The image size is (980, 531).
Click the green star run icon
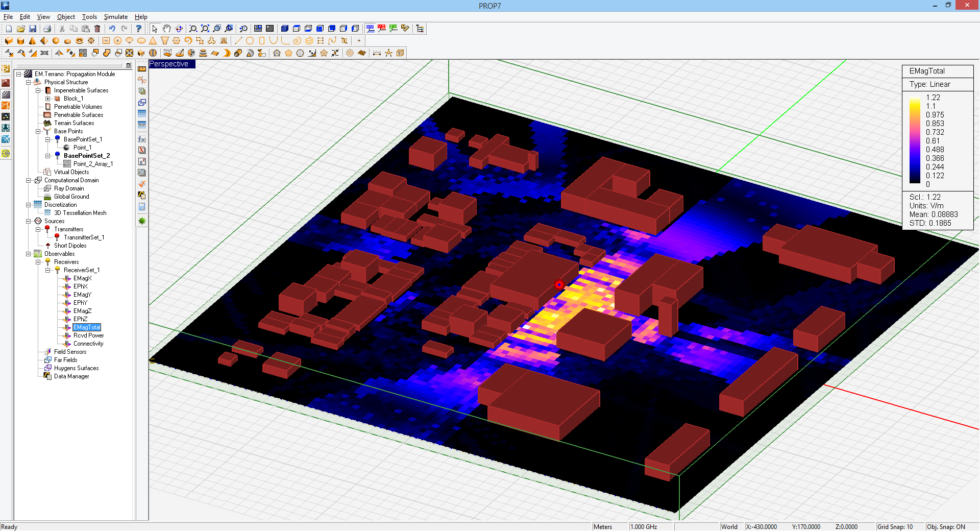coord(142,221)
